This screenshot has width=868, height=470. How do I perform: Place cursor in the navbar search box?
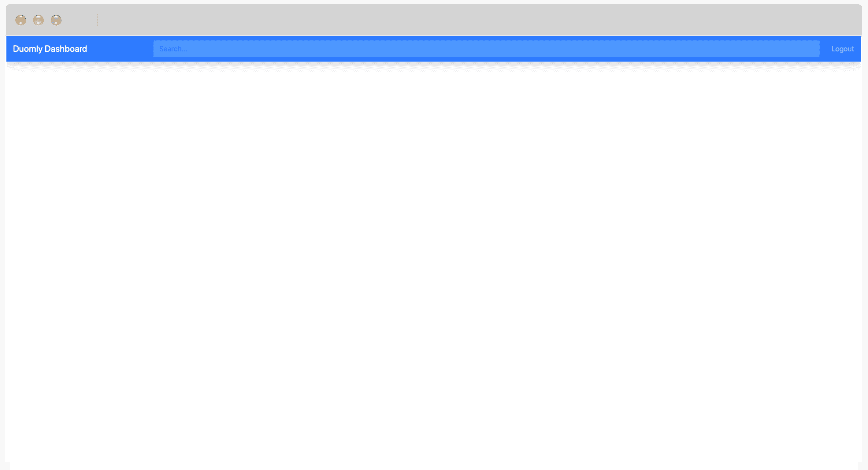click(x=486, y=49)
